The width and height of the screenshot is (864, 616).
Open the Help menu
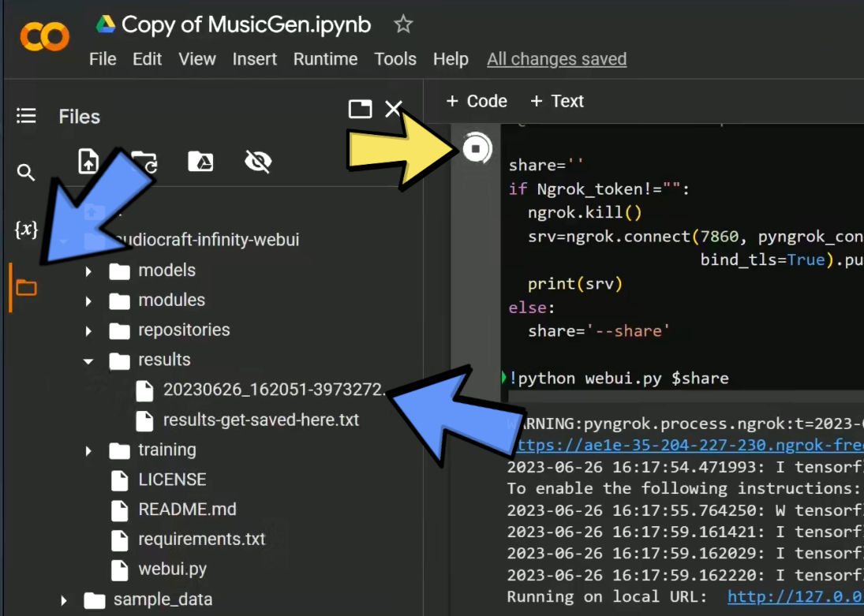point(451,59)
